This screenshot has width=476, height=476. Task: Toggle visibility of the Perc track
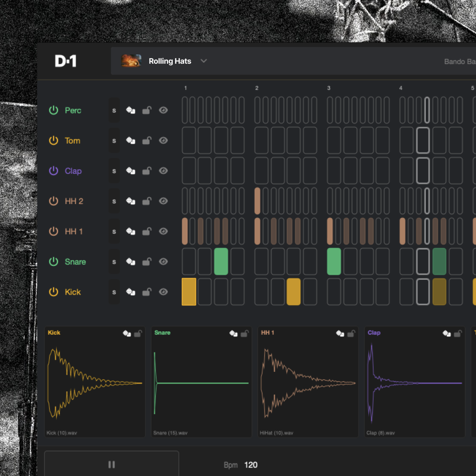pyautogui.click(x=163, y=110)
